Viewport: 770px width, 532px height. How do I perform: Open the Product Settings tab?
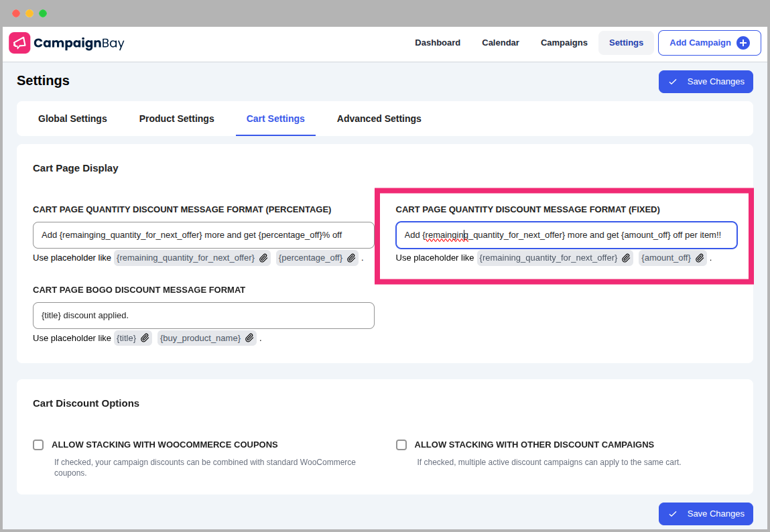[x=176, y=119]
